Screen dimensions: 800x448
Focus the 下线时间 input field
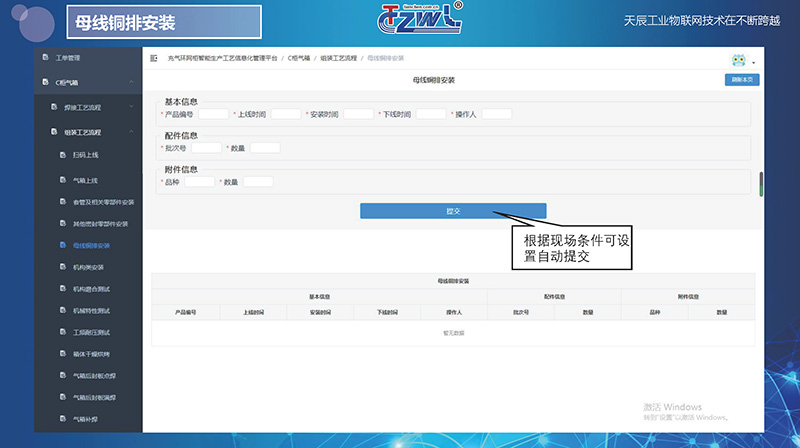431,114
